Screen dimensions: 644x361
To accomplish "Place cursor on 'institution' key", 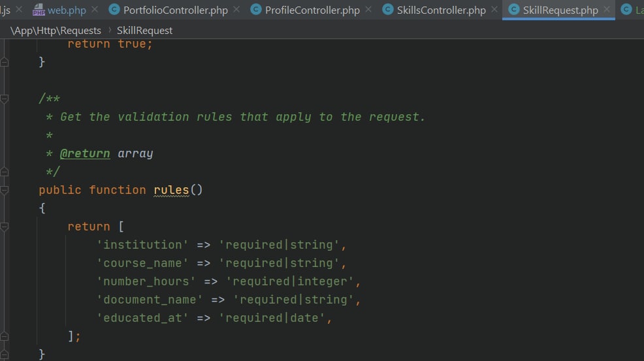I will 142,245.
